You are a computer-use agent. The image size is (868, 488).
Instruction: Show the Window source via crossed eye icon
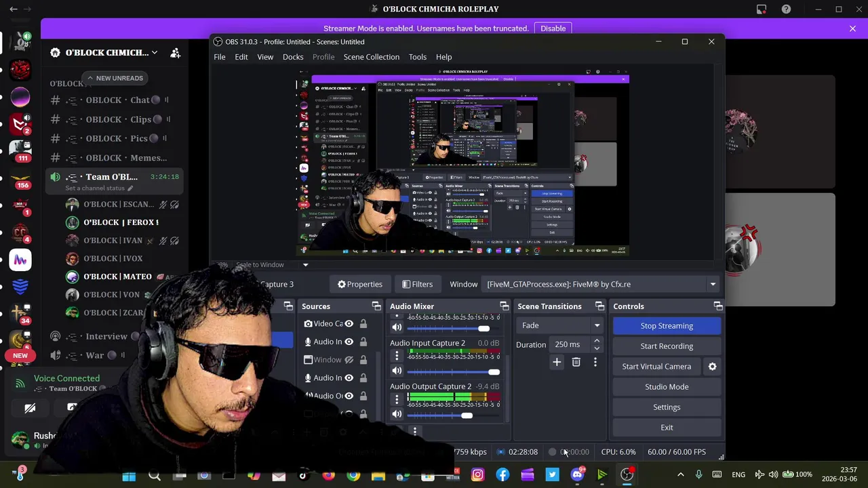click(349, 360)
